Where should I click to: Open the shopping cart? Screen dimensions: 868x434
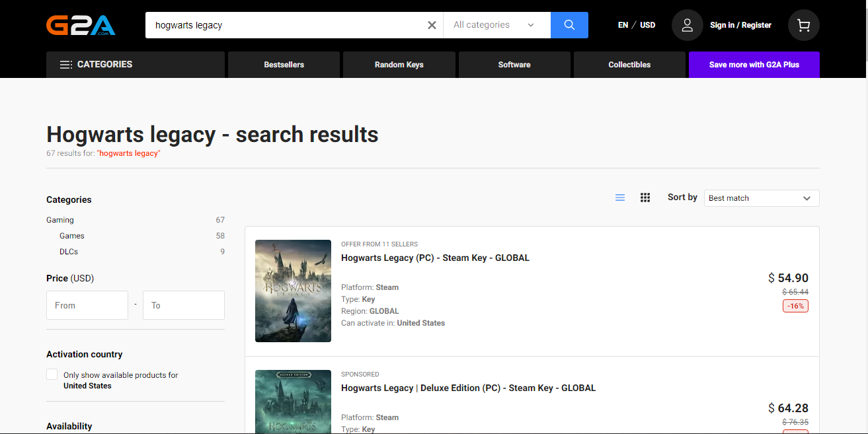click(803, 25)
